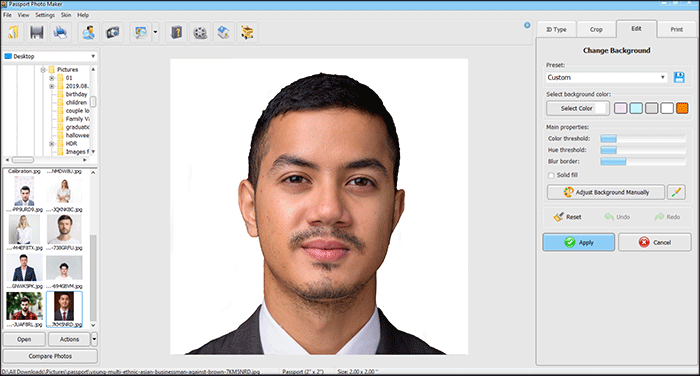Save preset with blue floppy icon
Viewport: 700px width, 376px height.
pyautogui.click(x=679, y=77)
